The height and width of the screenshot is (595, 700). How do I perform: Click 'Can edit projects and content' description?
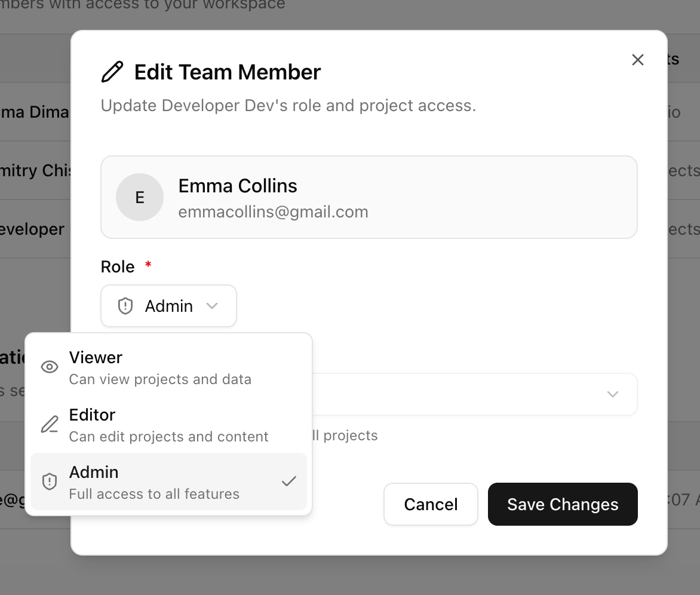pos(169,437)
